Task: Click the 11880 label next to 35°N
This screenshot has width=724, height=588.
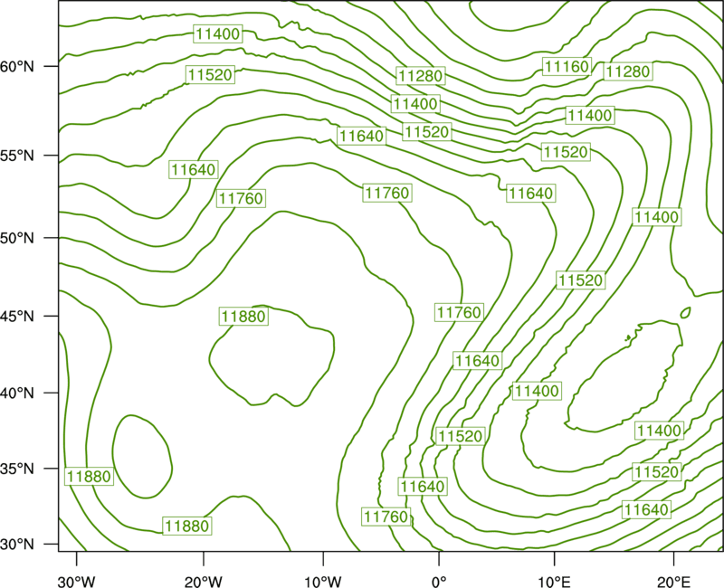Action: pos(89,477)
